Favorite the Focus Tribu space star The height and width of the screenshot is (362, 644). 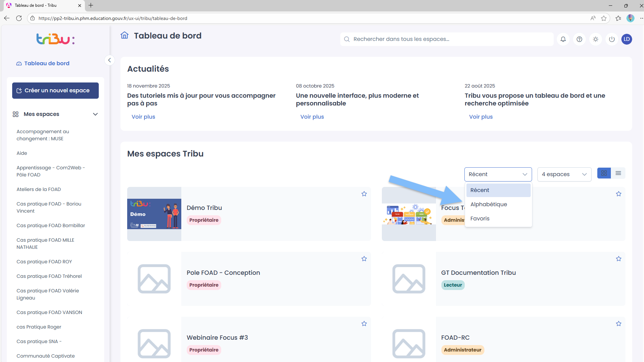(x=619, y=194)
